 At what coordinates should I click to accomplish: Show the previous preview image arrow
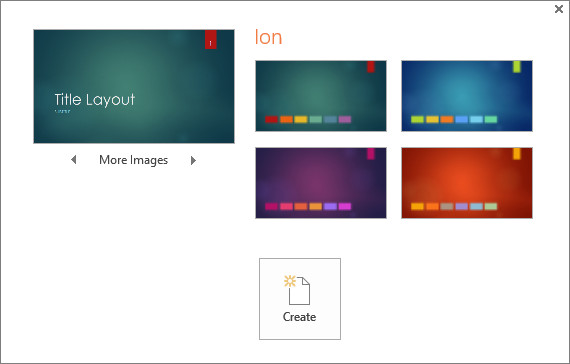pos(74,160)
